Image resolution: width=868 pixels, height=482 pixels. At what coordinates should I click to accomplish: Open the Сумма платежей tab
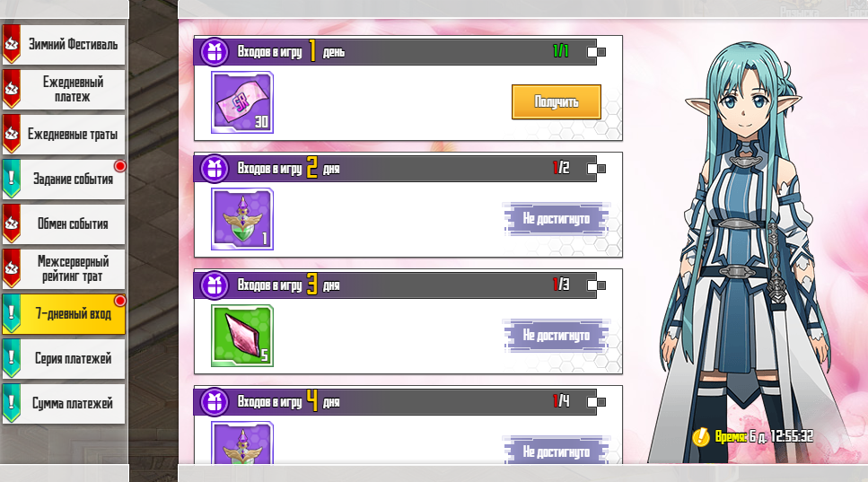click(64, 403)
